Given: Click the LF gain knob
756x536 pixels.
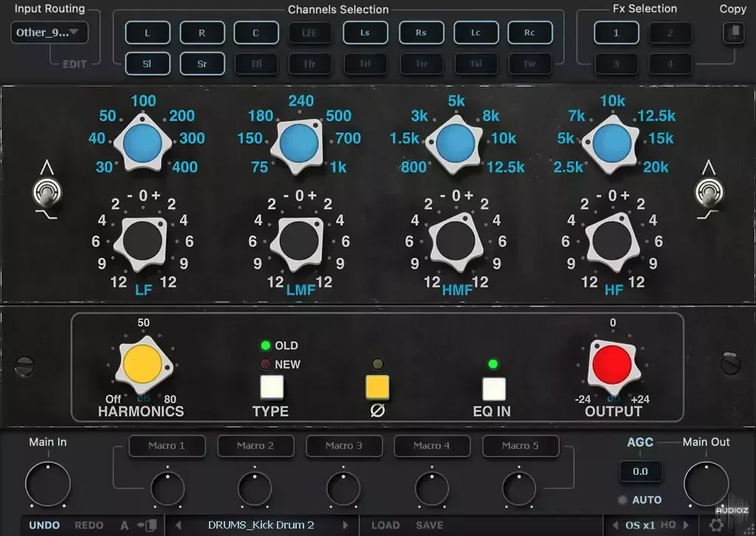Looking at the screenshot, I should tap(142, 241).
